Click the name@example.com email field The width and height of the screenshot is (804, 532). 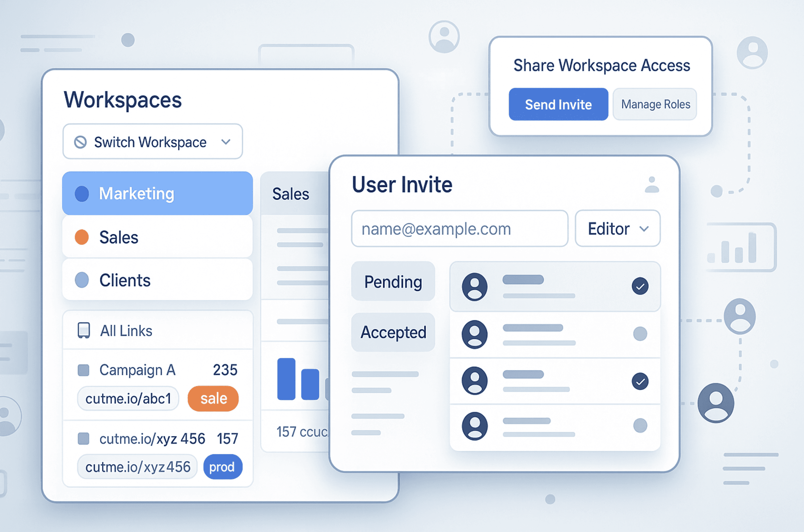point(459,229)
